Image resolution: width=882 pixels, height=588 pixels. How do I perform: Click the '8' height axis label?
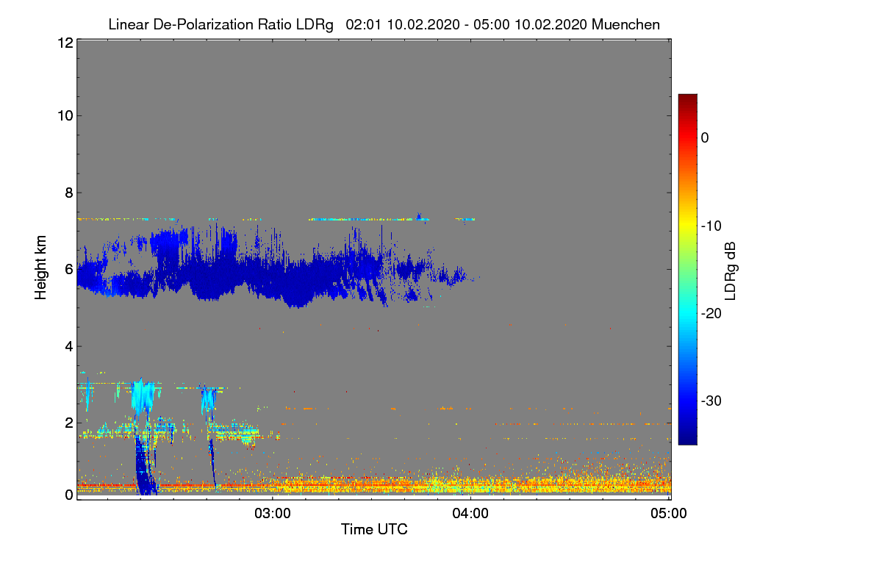(68, 193)
